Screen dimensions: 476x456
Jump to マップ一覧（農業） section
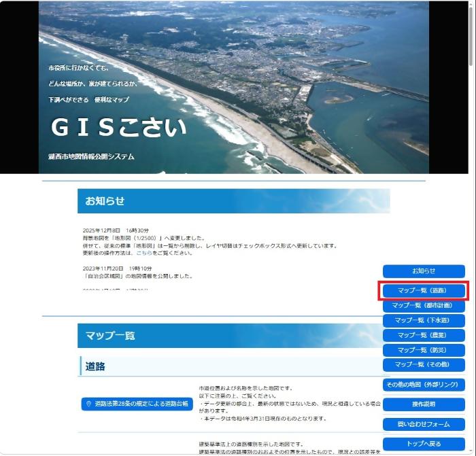tap(424, 335)
